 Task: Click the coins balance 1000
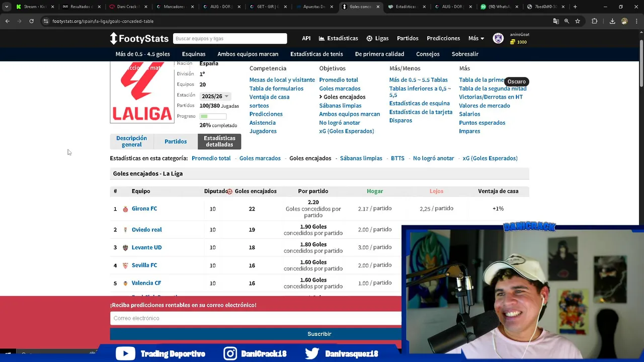click(519, 42)
